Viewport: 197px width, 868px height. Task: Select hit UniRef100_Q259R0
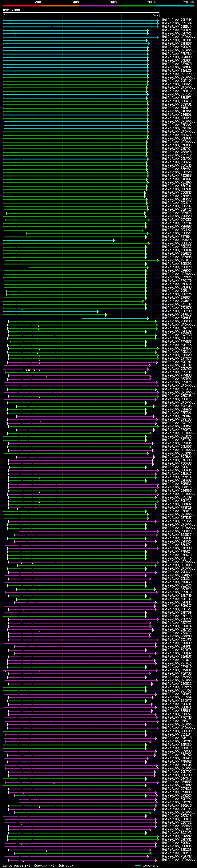pos(177,277)
